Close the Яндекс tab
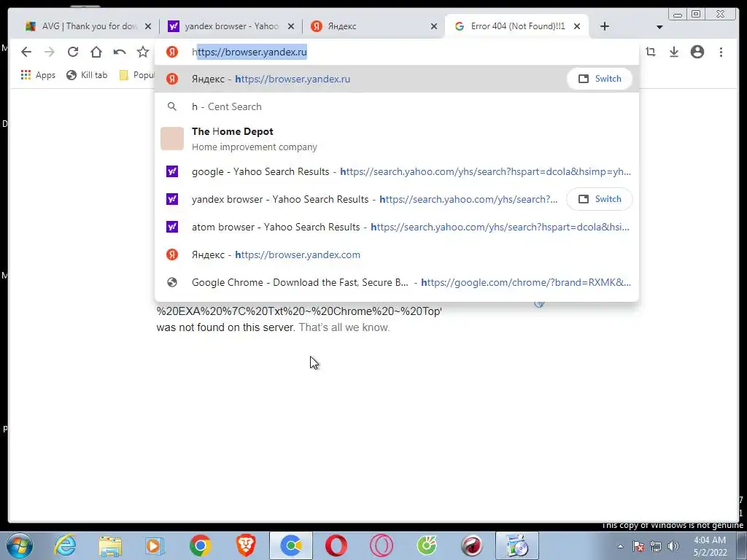 click(x=434, y=27)
